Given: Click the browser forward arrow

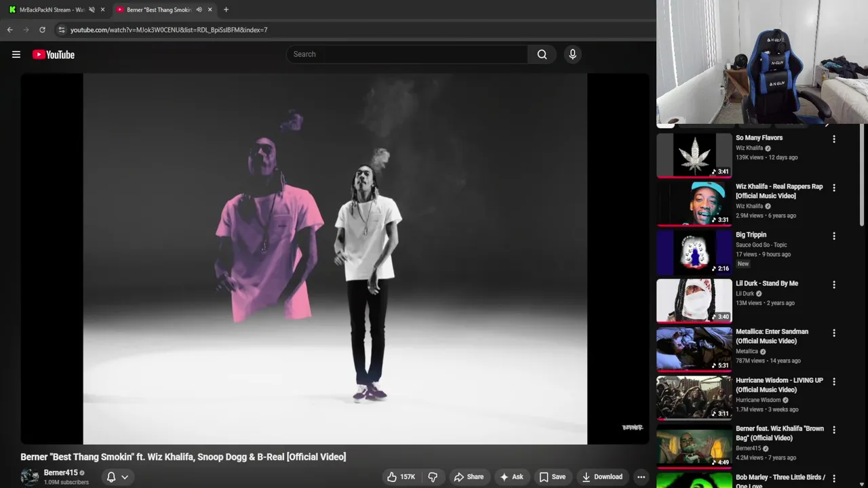Looking at the screenshot, I should coord(26,30).
